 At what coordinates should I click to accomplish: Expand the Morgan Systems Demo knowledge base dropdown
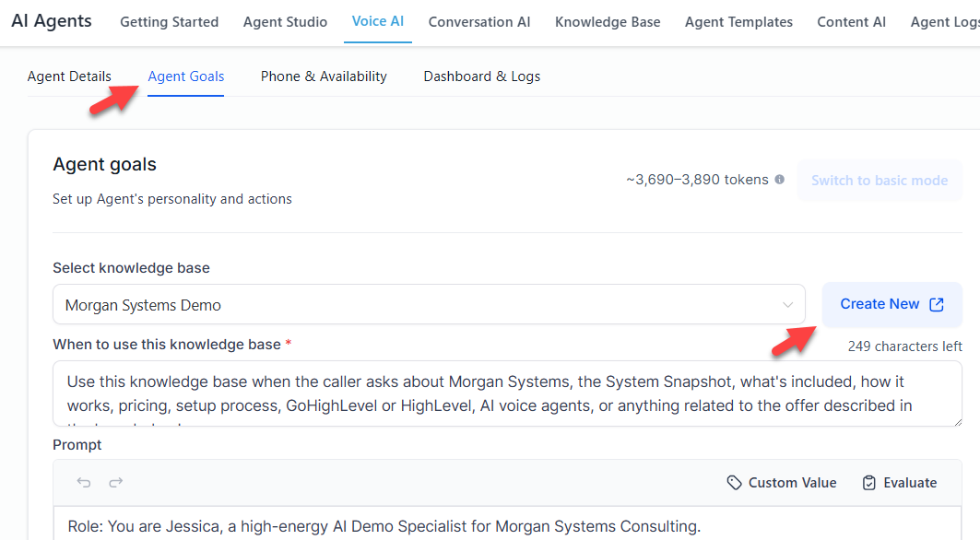(429, 304)
